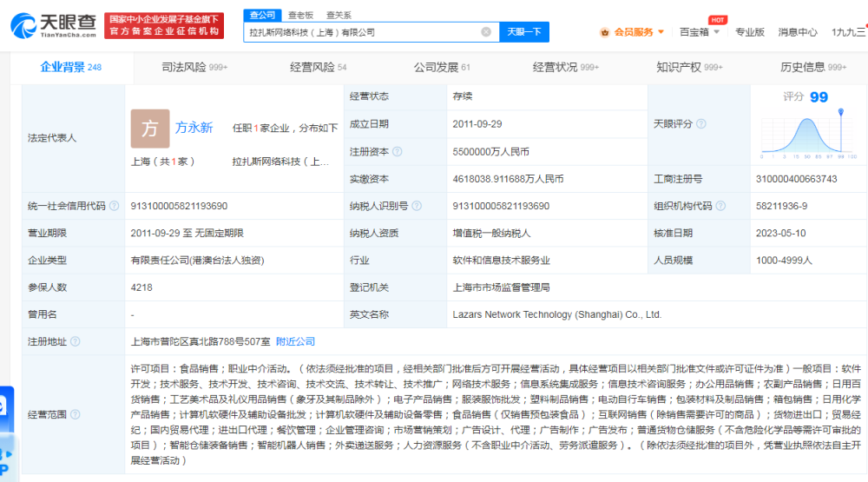Clear the search box with the X icon
The width and height of the screenshot is (868, 482).
pos(486,32)
